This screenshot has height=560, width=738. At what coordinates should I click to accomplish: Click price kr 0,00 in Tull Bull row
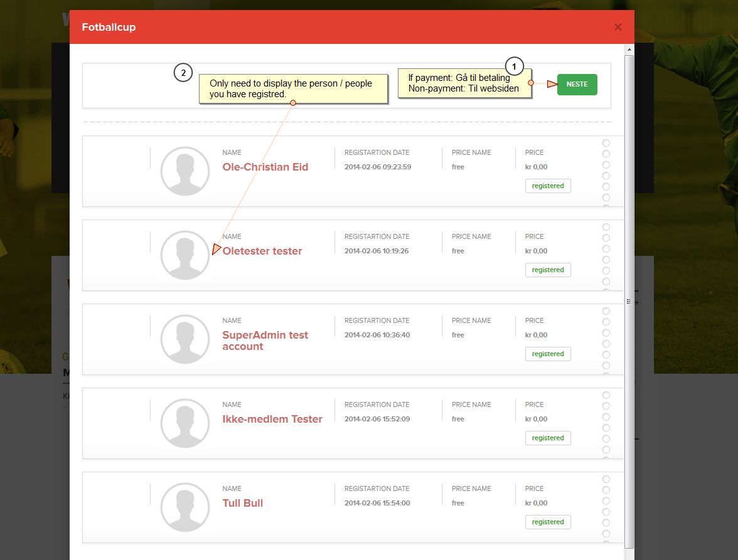pyautogui.click(x=536, y=503)
